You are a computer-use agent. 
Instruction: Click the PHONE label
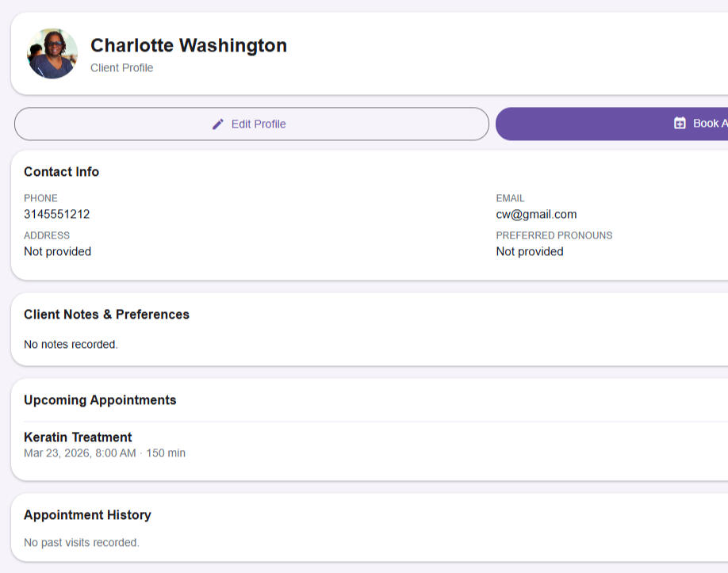(41, 198)
